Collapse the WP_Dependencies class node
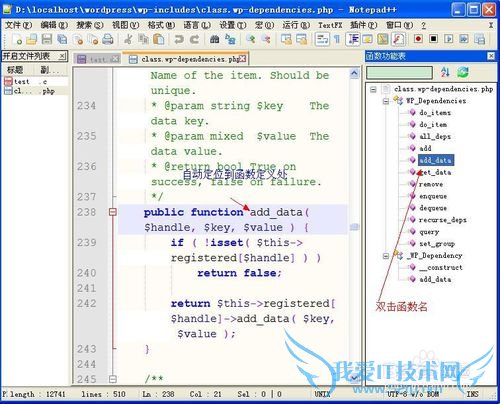The height and width of the screenshot is (404, 500). point(386,101)
